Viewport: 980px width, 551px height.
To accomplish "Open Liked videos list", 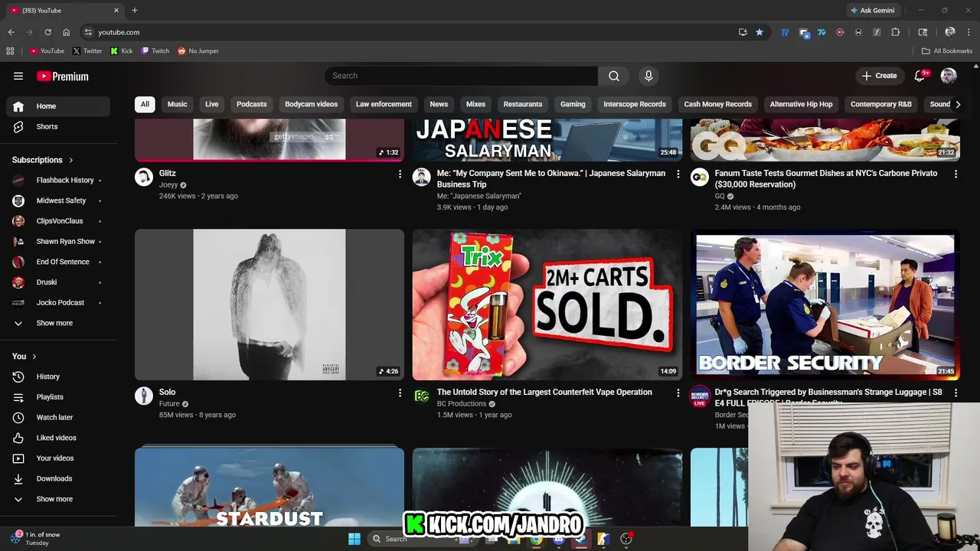I will click(58, 438).
